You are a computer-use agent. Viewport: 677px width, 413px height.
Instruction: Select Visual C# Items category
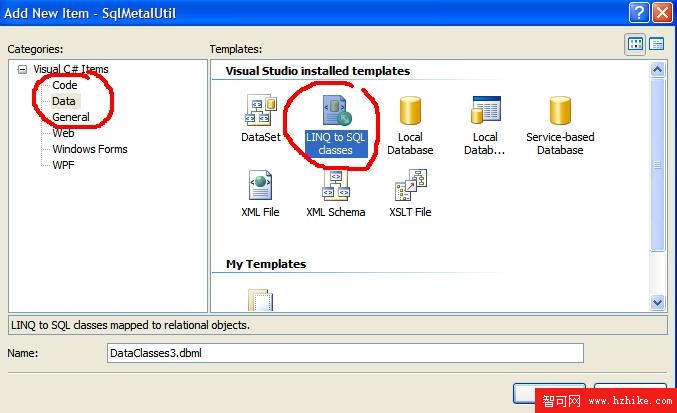pos(71,69)
